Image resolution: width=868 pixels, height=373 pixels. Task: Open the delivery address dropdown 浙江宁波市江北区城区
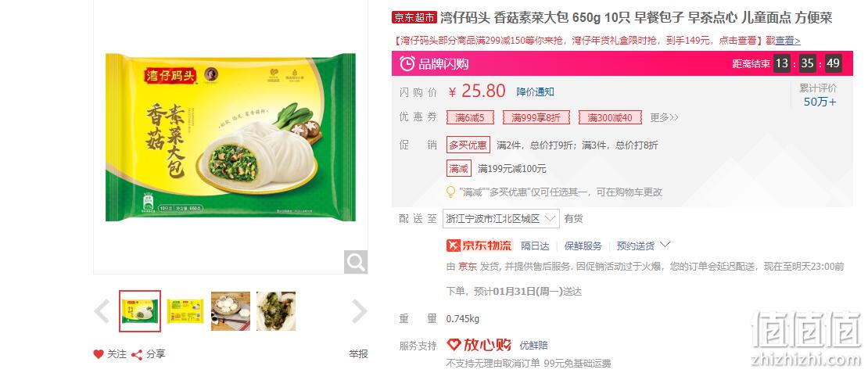501,219
